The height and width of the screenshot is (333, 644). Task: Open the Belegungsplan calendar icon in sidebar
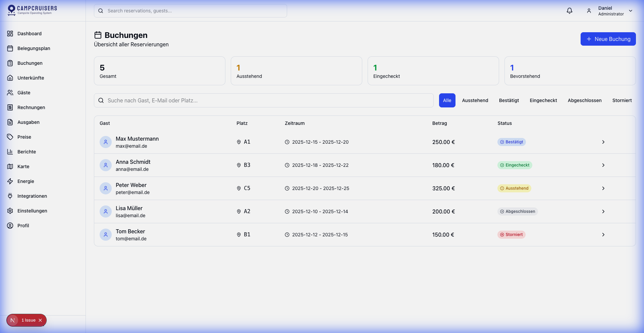(10, 48)
